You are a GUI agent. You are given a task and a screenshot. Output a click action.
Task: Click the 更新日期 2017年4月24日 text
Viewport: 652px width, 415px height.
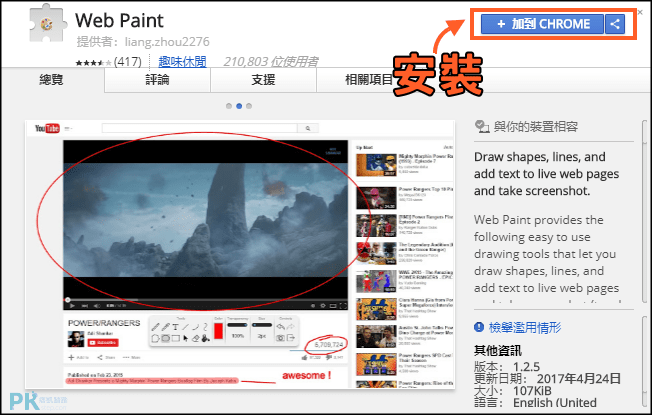pos(547,379)
